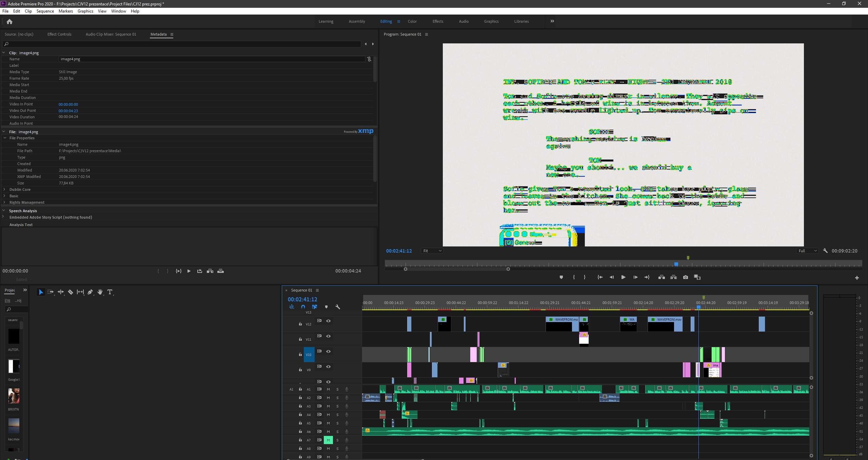
Task: Select the Pen tool
Action: coord(90,292)
